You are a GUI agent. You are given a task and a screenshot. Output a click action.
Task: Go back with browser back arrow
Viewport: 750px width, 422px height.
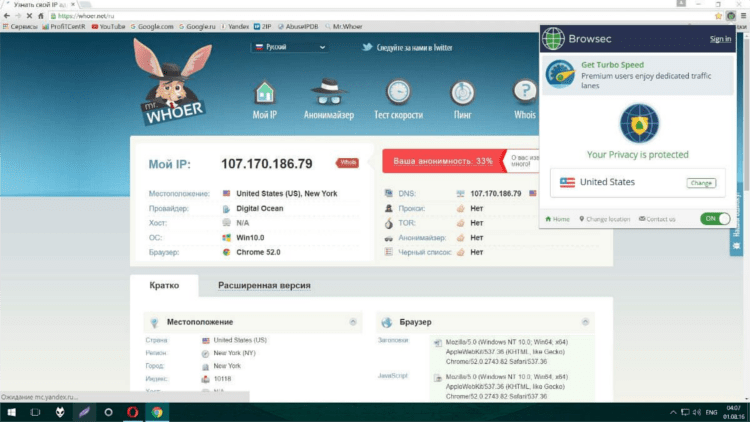pos(7,16)
